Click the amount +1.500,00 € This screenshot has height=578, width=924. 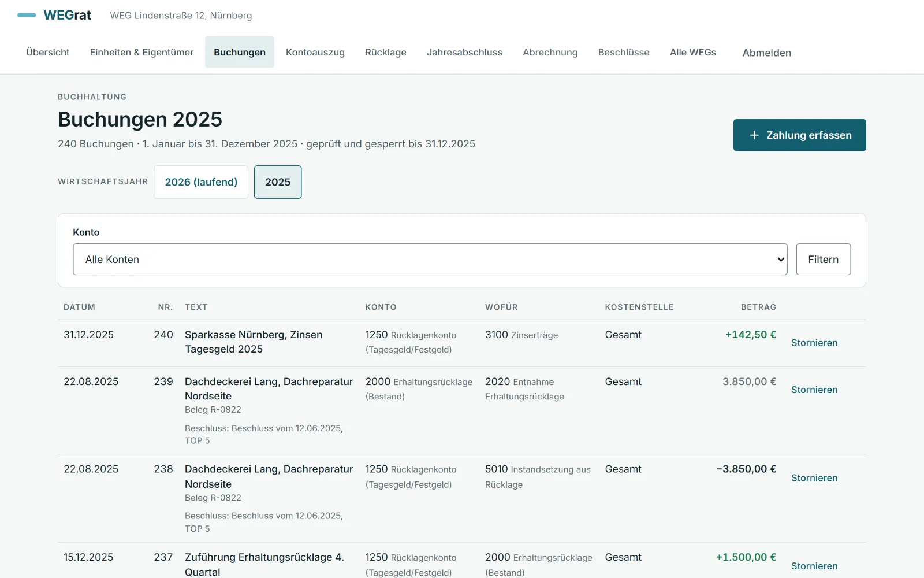(746, 557)
